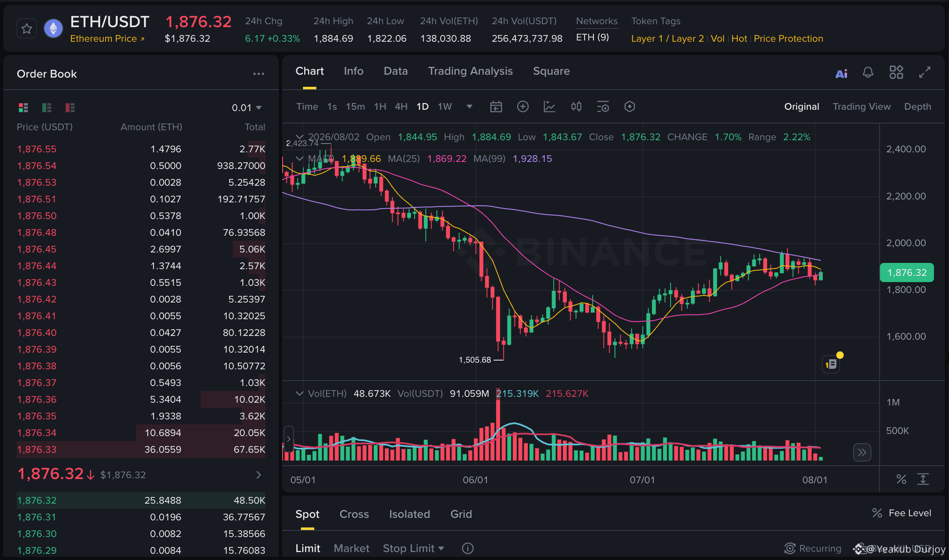Open Ethereum Price link

coord(107,39)
